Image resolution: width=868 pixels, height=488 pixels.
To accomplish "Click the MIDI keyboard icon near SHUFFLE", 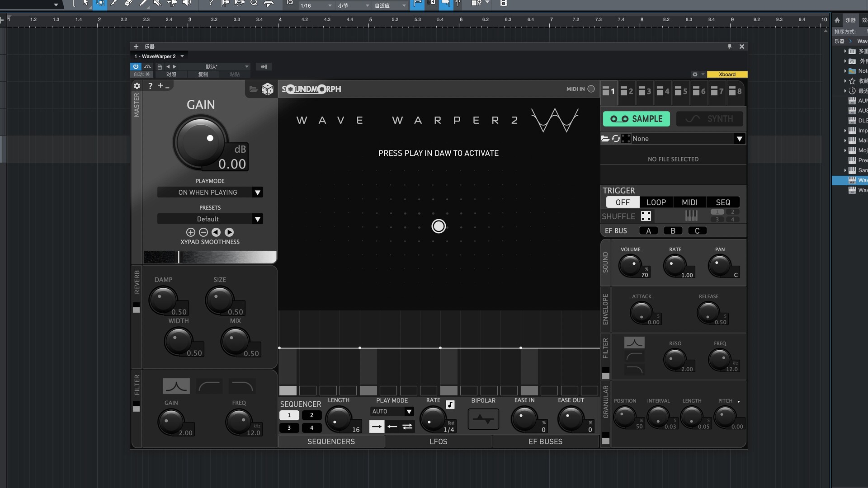I will [691, 216].
